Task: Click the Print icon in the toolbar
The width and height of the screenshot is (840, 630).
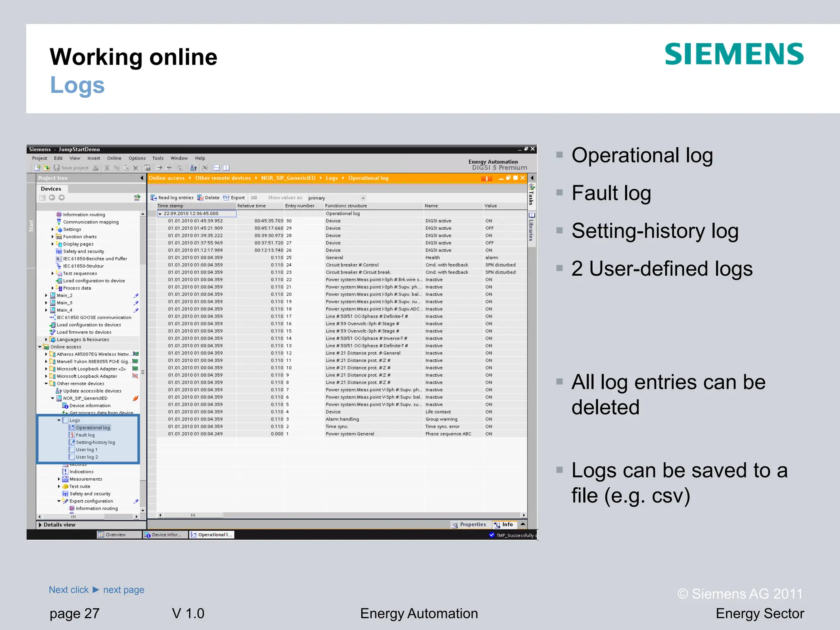Action: pos(96,168)
